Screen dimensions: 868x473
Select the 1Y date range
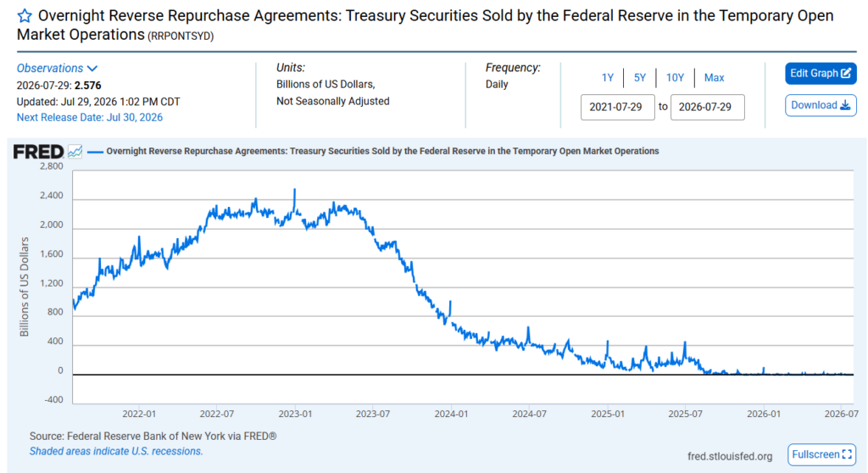[607, 77]
